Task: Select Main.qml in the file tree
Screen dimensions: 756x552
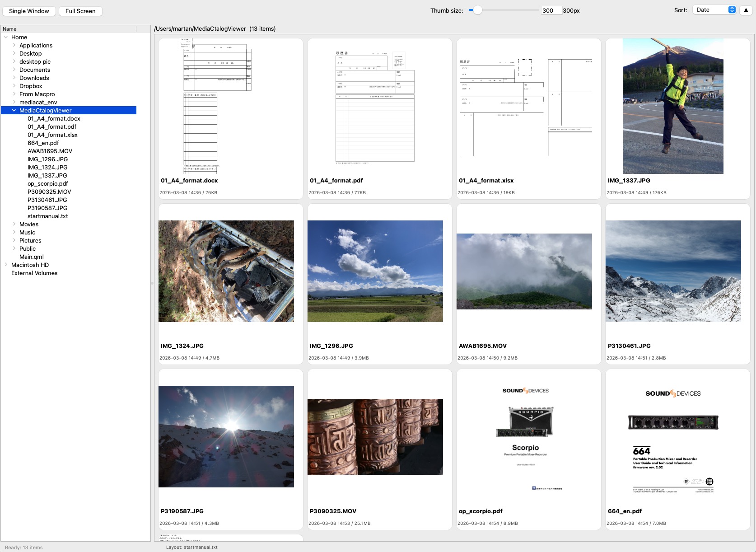Action: point(31,257)
